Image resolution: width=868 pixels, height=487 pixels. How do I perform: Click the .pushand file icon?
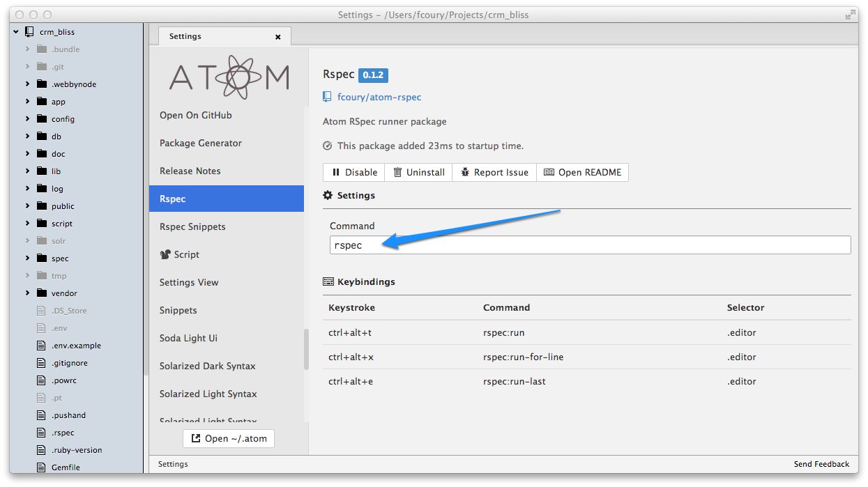41,415
